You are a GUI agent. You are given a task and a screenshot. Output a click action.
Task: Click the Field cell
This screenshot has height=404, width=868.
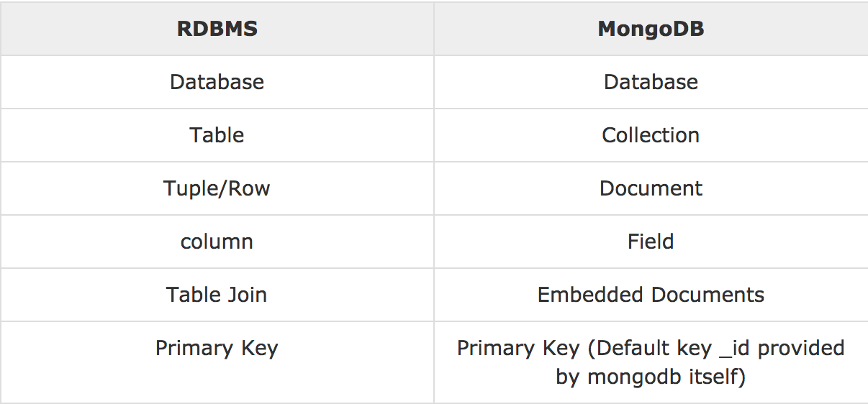(651, 242)
